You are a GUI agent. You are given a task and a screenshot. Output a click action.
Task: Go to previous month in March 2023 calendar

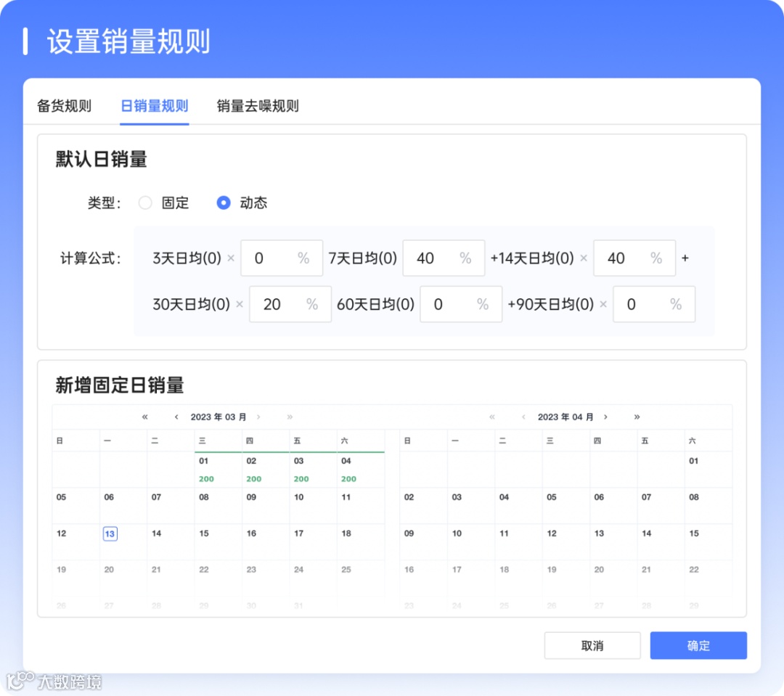176,417
